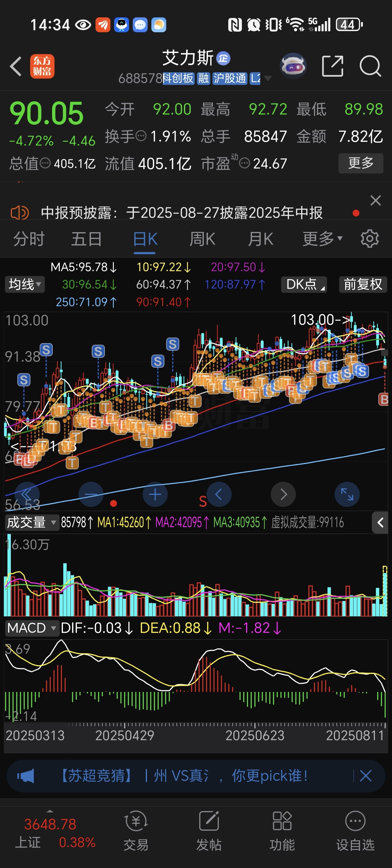Screen dimensions: 392x868
Task: Open chart settings gear icon
Action: click(370, 239)
